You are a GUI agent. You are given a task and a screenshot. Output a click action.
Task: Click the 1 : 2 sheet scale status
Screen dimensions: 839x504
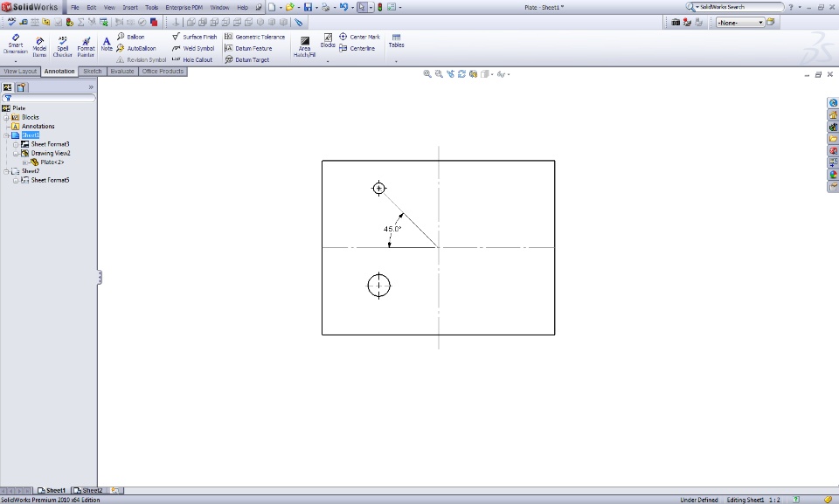click(x=774, y=500)
